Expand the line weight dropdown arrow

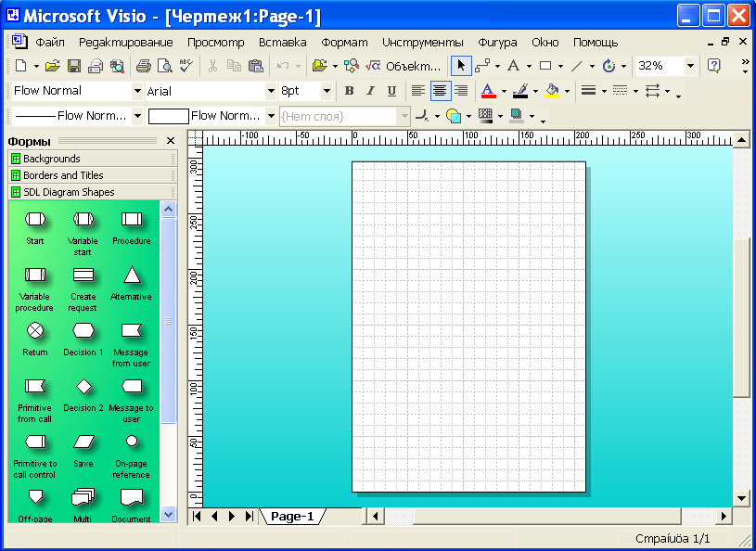coord(604,91)
